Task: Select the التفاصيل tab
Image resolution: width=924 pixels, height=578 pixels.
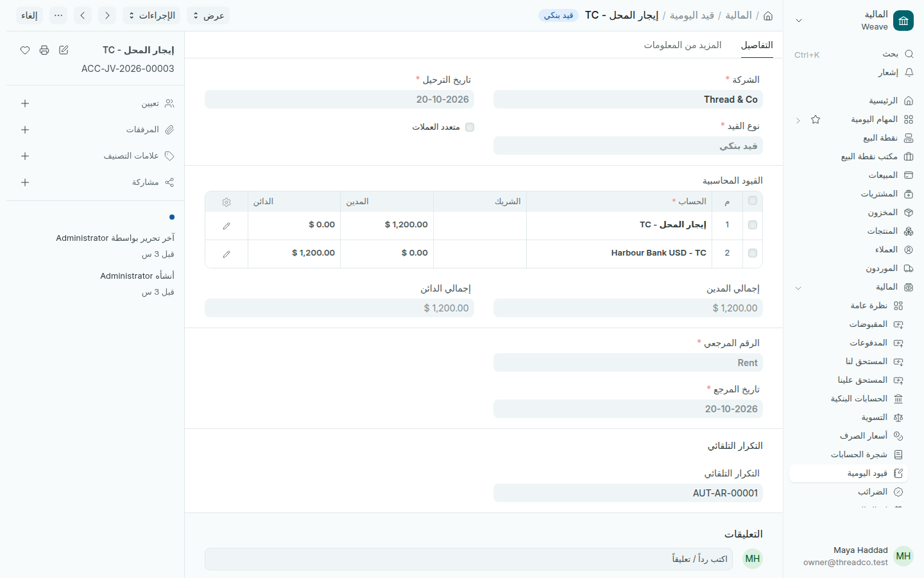Action: (x=757, y=45)
